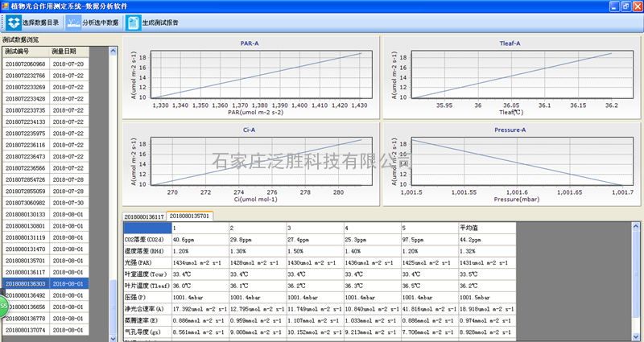Click the up arrow of test list scrollbar
Screen dimensions: 644x342
click(113, 51)
